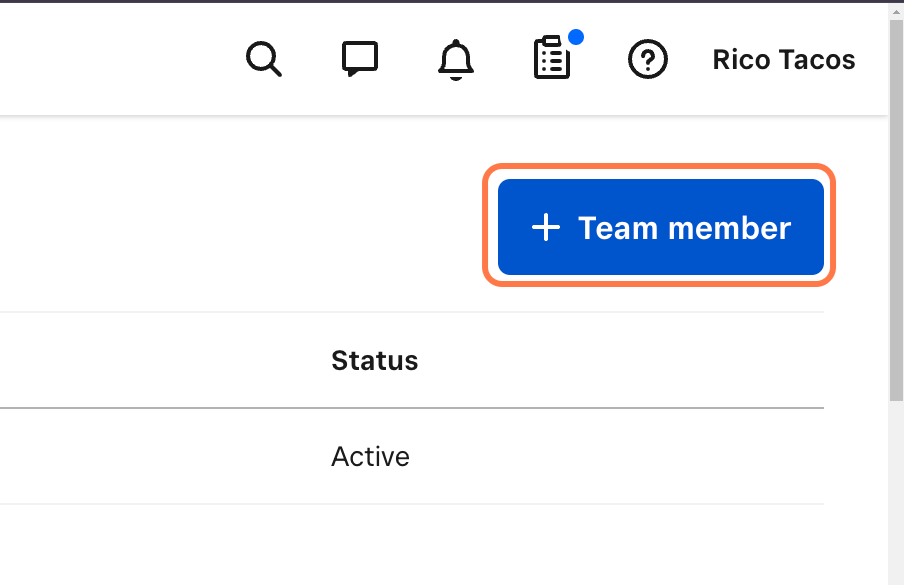Open the Rico Tacos account menu
This screenshot has width=904, height=585.
(x=784, y=59)
